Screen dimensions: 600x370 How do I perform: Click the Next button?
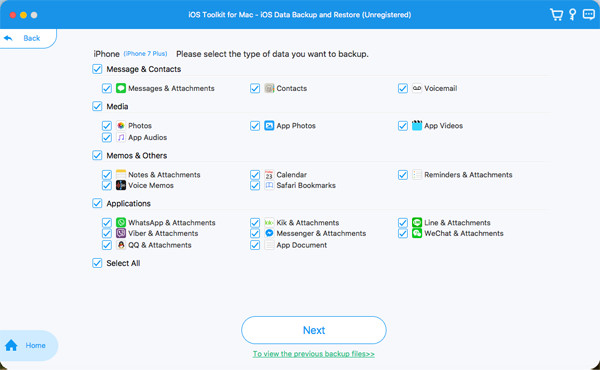coord(314,330)
